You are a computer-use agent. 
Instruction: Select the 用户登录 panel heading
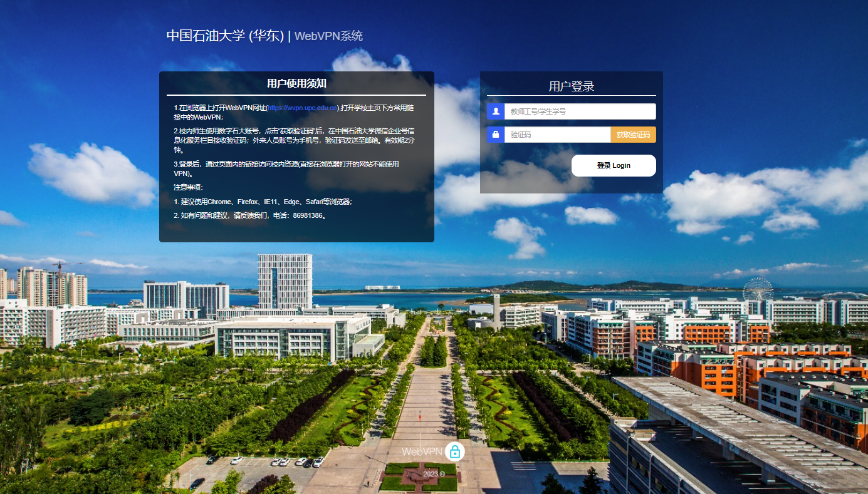(x=571, y=86)
